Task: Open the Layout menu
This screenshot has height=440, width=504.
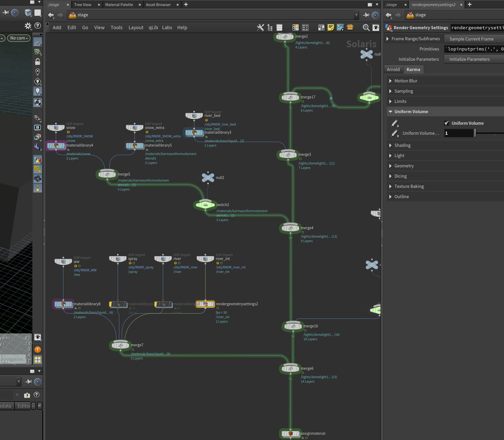Action: [136, 28]
